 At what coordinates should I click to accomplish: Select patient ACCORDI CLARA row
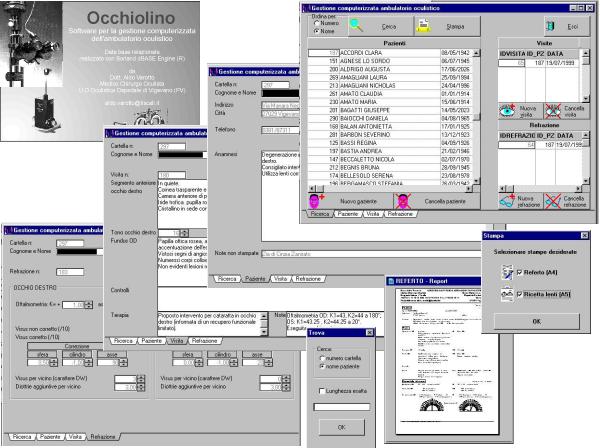[x=390, y=53]
